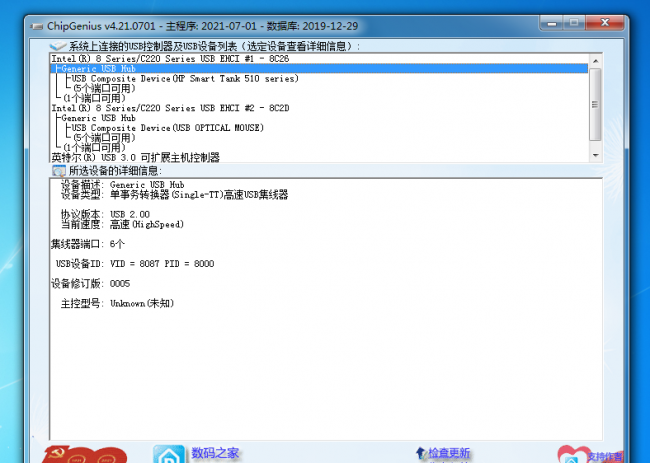The height and width of the screenshot is (463, 650).
Task: Click the 检查更新 update link
Action: tap(449, 453)
